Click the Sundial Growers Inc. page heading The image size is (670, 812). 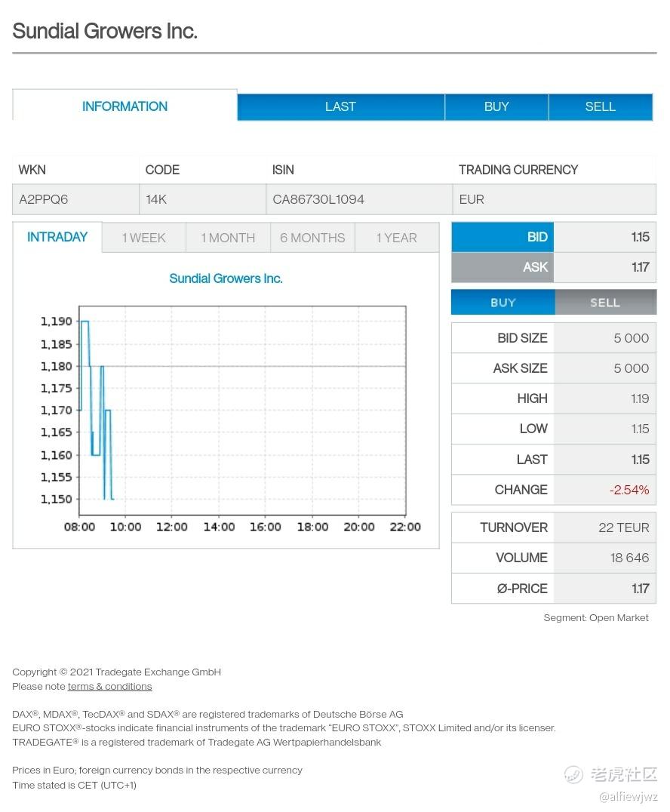pos(105,31)
